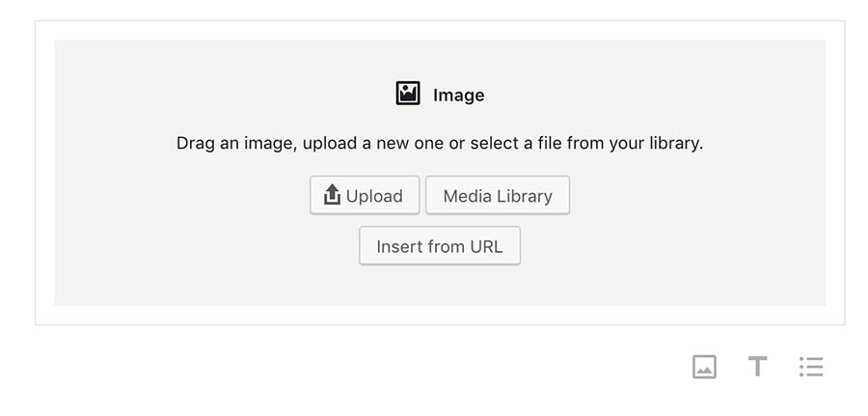The height and width of the screenshot is (416, 868).
Task: Click the URL text in the bottom button
Action: pos(486,246)
